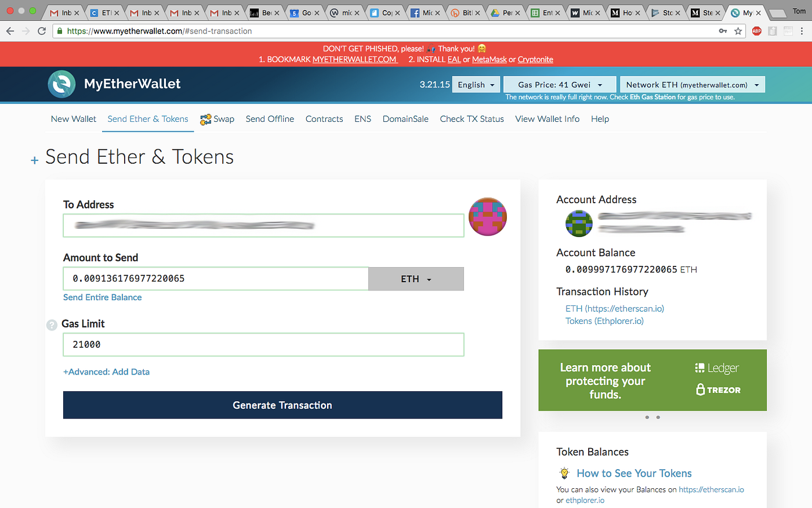
Task: Click the ethplorer.io link under Token Balances
Action: (585, 500)
